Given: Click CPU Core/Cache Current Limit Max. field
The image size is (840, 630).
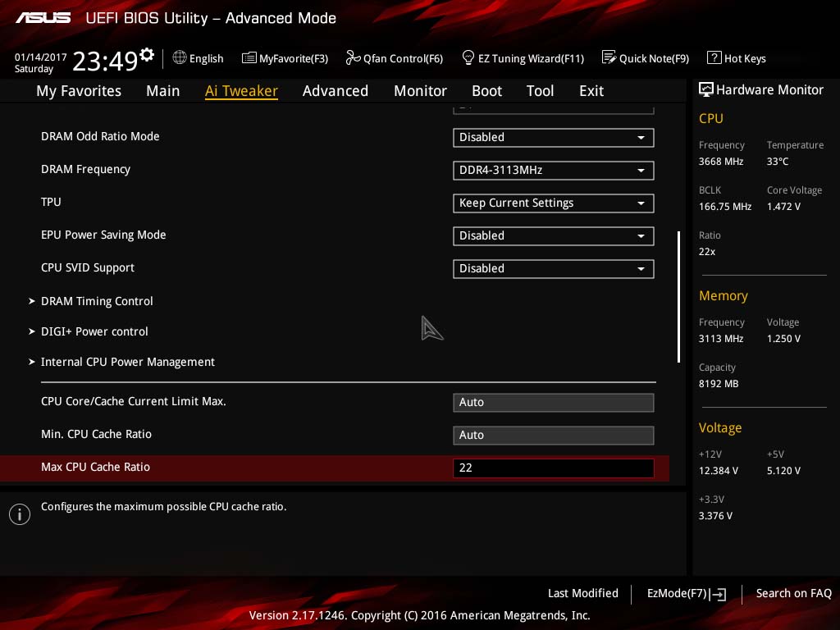Looking at the screenshot, I should click(x=554, y=402).
